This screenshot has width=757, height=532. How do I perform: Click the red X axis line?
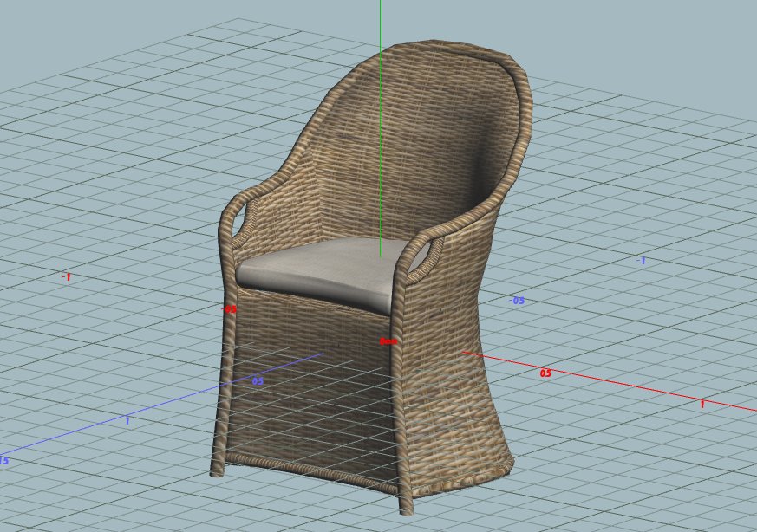[x=609, y=383]
